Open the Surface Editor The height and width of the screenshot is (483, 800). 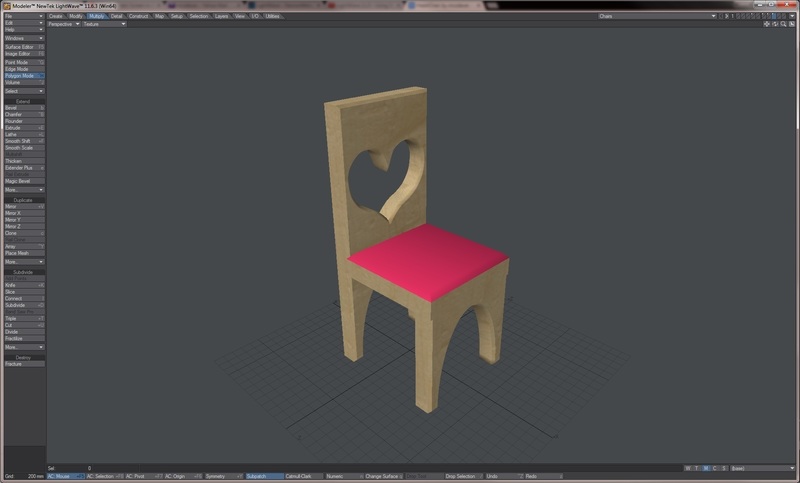(x=24, y=47)
